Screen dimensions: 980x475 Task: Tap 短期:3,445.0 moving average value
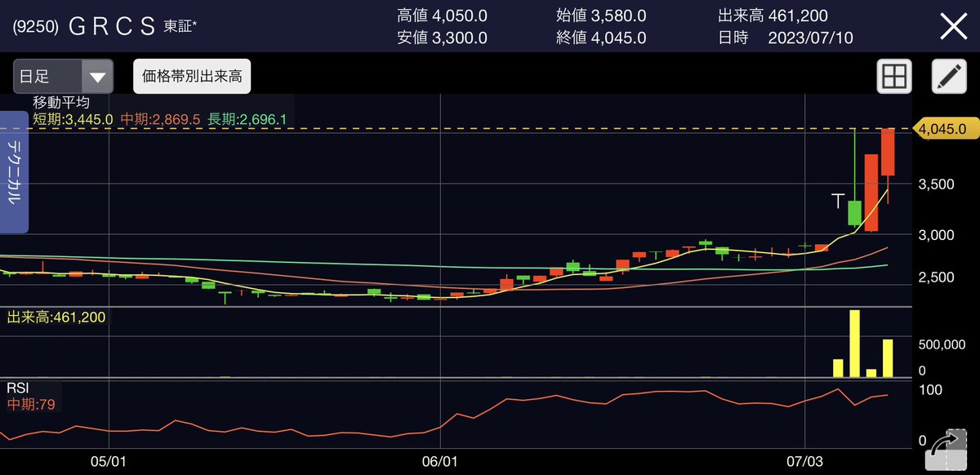tap(73, 119)
